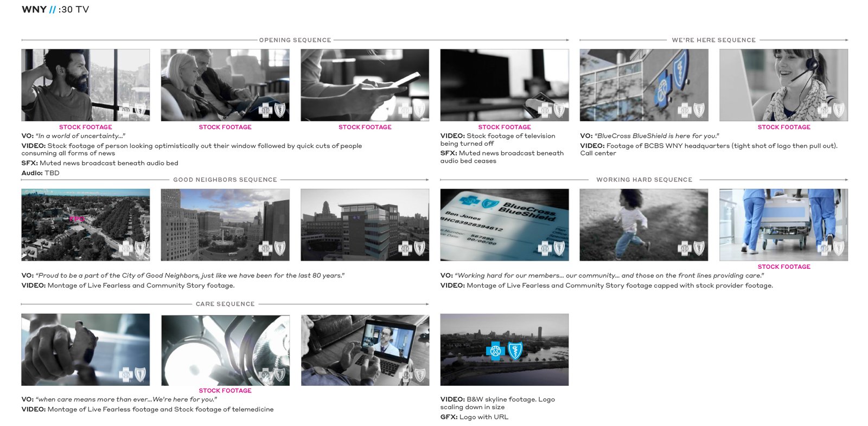Open the aerial neighborhood street frame
This screenshot has width=868, height=426.
(86, 225)
